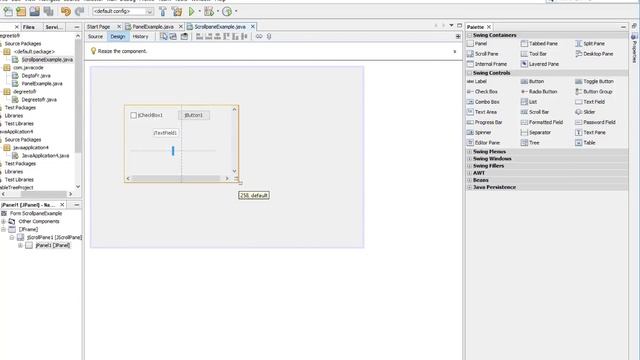Viewport: 640px width, 360px height.
Task: Click jButton1 in the design form
Action: [x=194, y=116]
